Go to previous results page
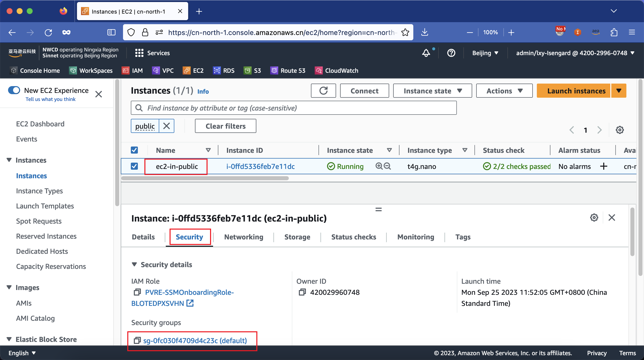The image size is (644, 360). [x=572, y=130]
